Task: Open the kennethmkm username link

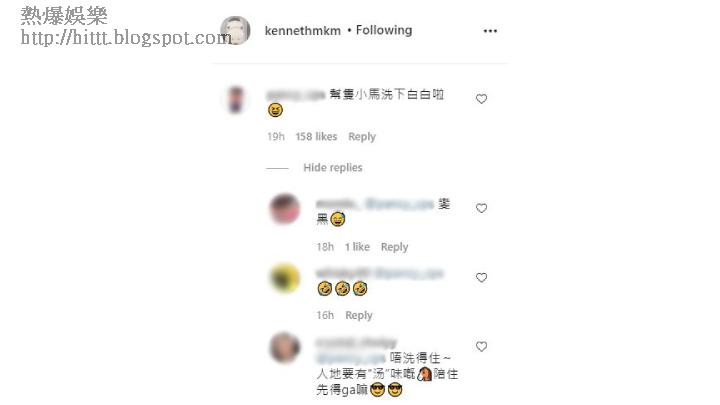Action: click(303, 31)
